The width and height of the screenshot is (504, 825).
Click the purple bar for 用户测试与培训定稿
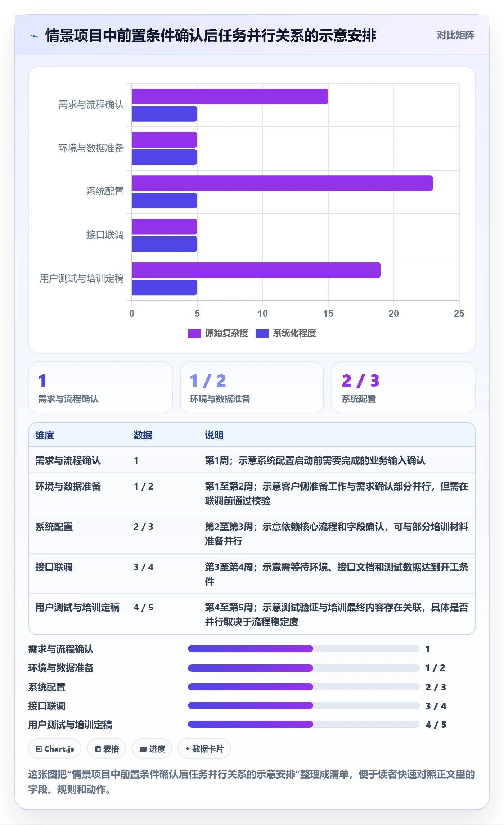(x=256, y=270)
